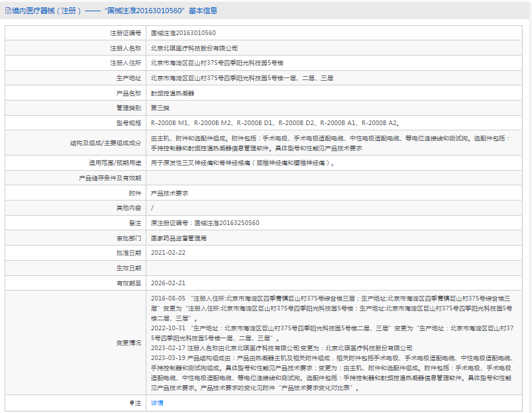Click the 注册人名称 row label

pyautogui.click(x=125, y=48)
